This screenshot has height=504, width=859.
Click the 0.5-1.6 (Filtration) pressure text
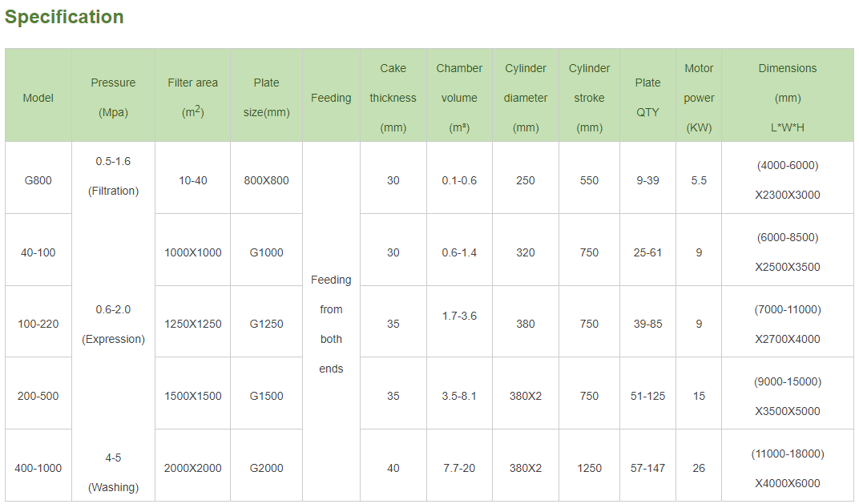[x=113, y=176]
